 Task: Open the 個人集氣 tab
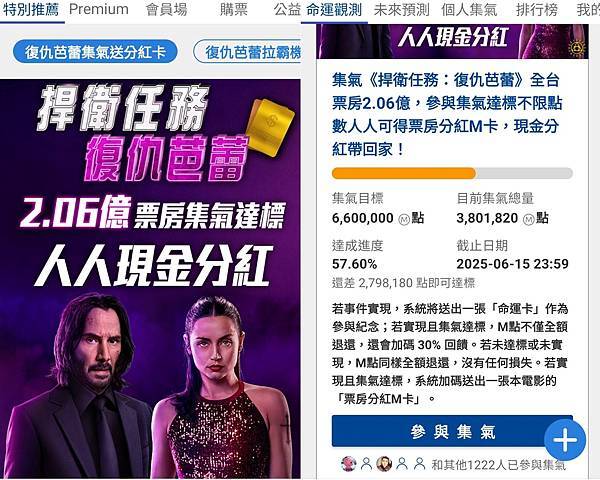[469, 10]
